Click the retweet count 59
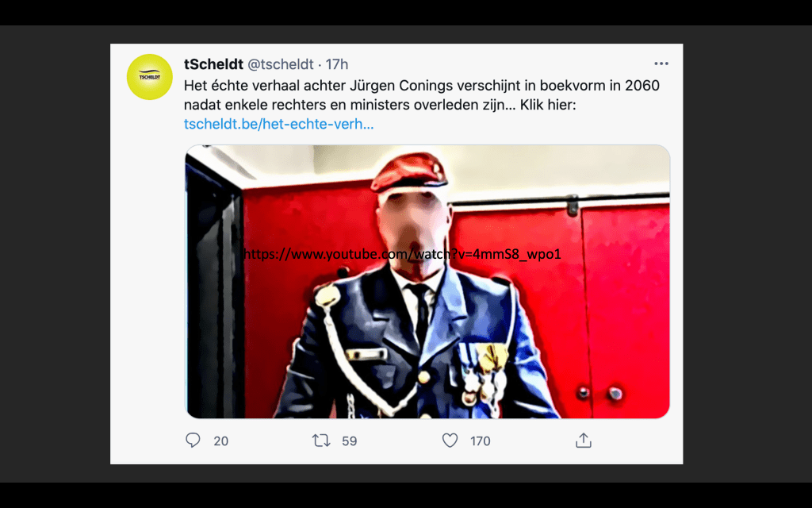This screenshot has height=508, width=812. [x=350, y=441]
